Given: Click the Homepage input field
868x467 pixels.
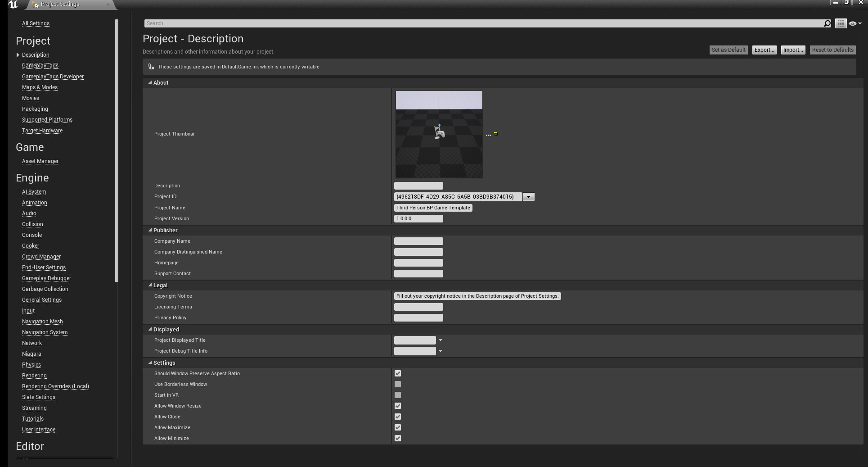Looking at the screenshot, I should [x=418, y=263].
